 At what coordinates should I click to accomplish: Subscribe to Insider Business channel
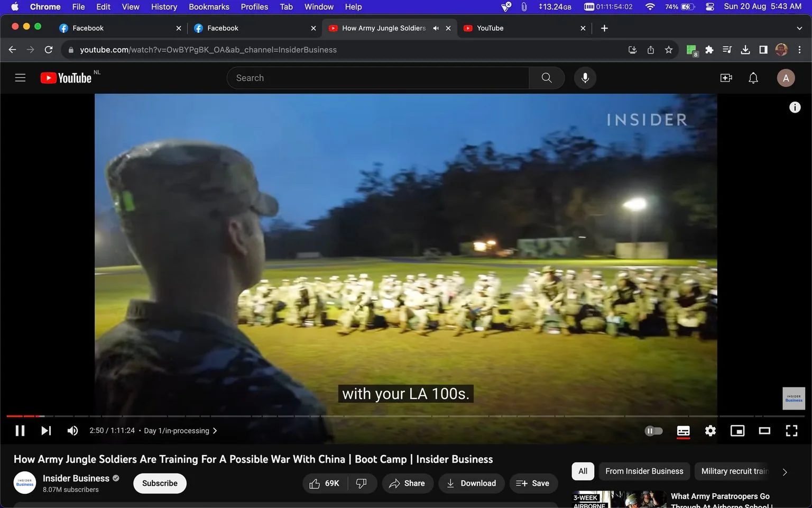click(160, 483)
